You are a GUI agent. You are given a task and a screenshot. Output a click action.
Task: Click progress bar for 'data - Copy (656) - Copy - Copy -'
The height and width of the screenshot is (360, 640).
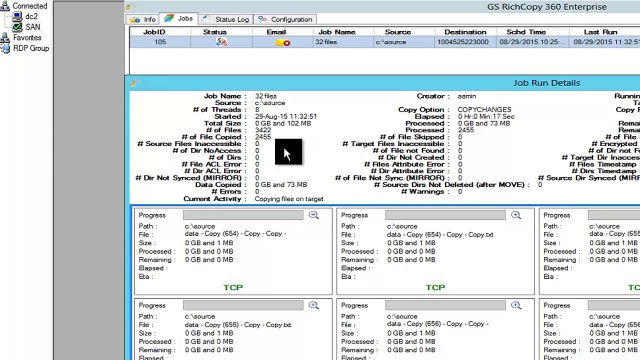coord(445,305)
